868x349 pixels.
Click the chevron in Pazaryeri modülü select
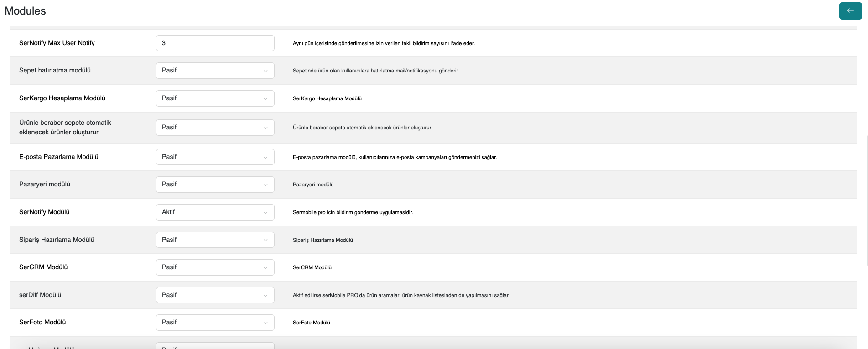265,185
